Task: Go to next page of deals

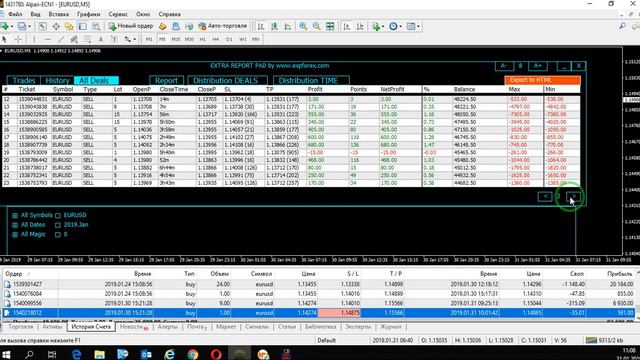Action: 573,197
